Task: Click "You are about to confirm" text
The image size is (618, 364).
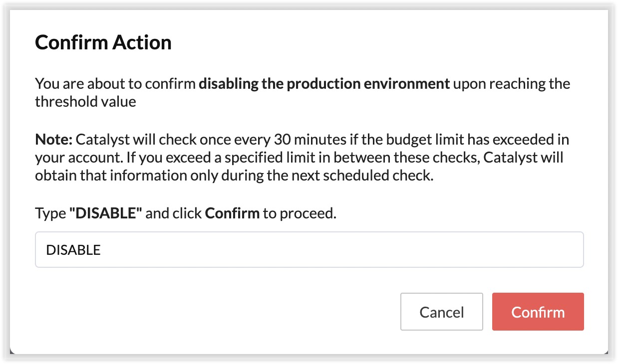Action: click(115, 83)
